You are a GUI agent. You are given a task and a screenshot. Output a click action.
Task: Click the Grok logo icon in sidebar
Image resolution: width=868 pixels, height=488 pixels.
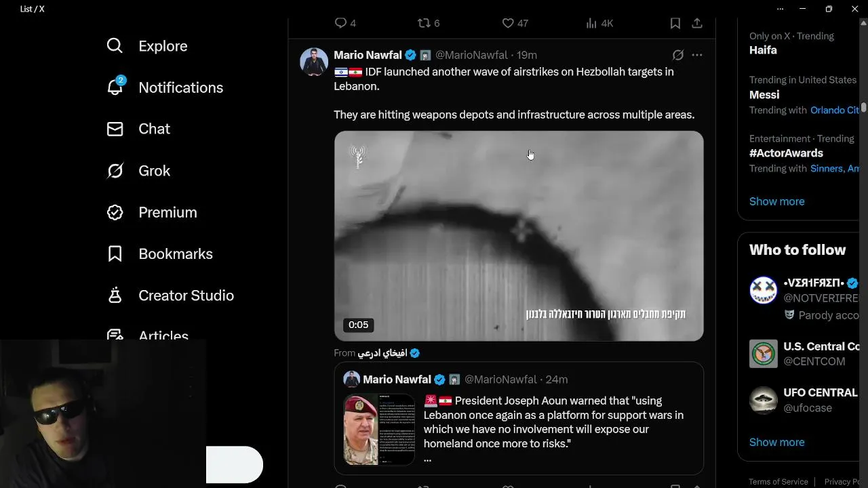[x=115, y=171]
